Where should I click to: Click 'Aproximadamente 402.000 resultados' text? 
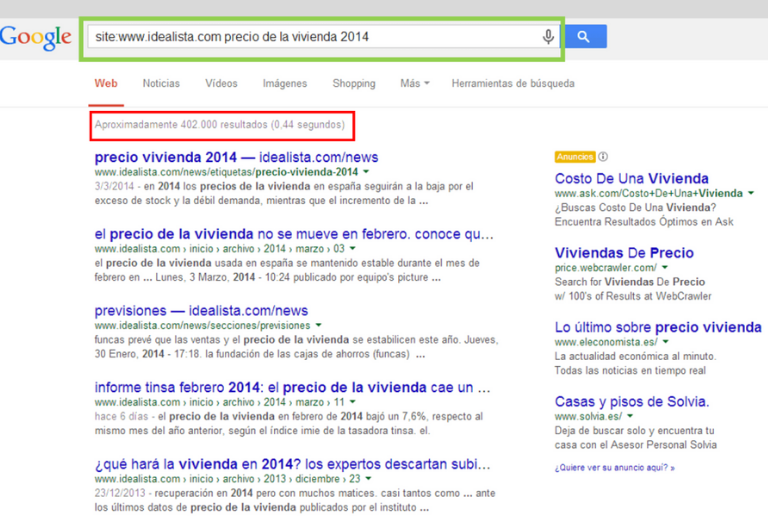[181, 125]
